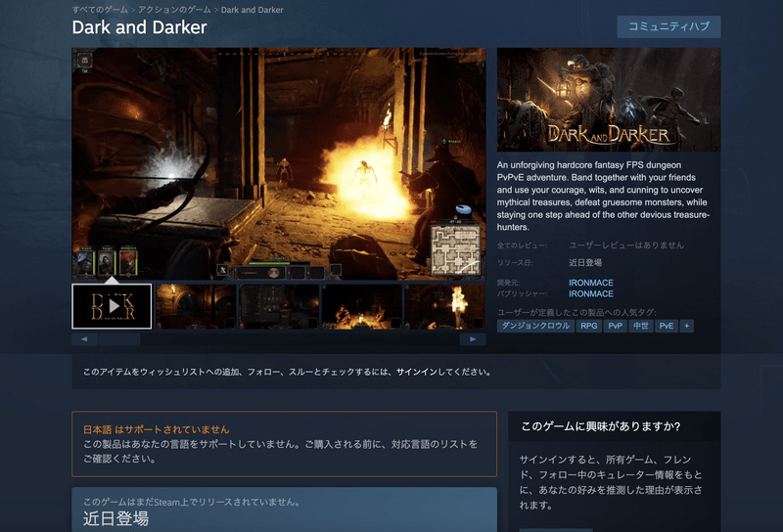783x532 pixels.
Task: Select the PvE tag
Action: click(x=667, y=326)
